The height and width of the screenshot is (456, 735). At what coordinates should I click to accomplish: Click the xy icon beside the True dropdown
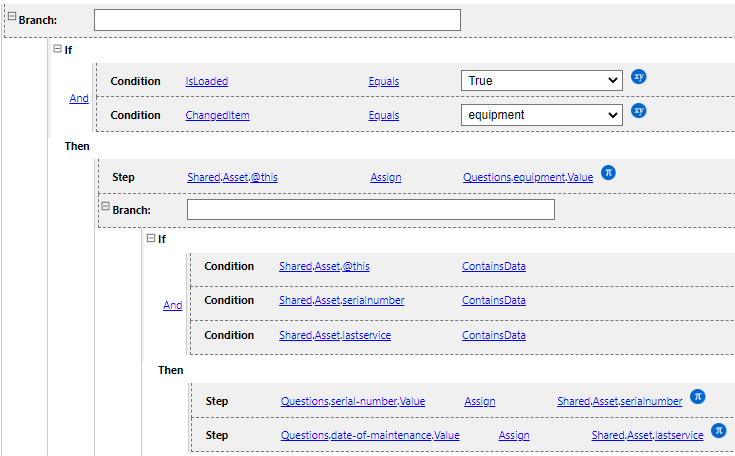(x=639, y=78)
